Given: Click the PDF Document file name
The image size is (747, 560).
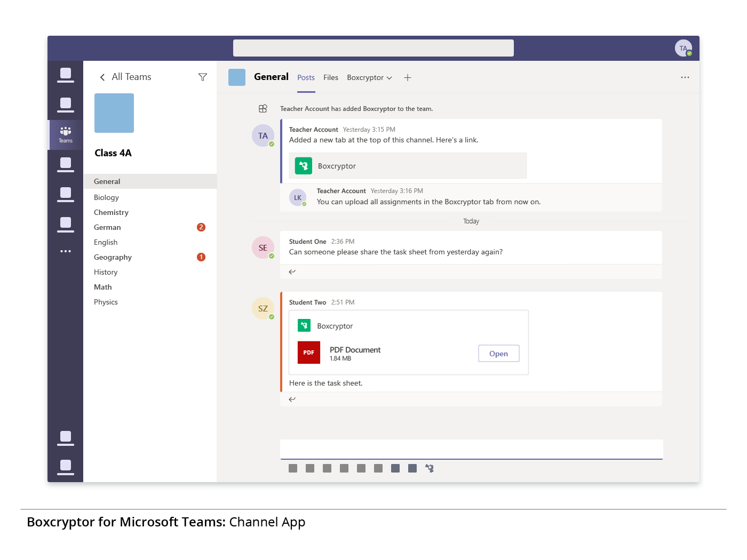Looking at the screenshot, I should pos(355,350).
